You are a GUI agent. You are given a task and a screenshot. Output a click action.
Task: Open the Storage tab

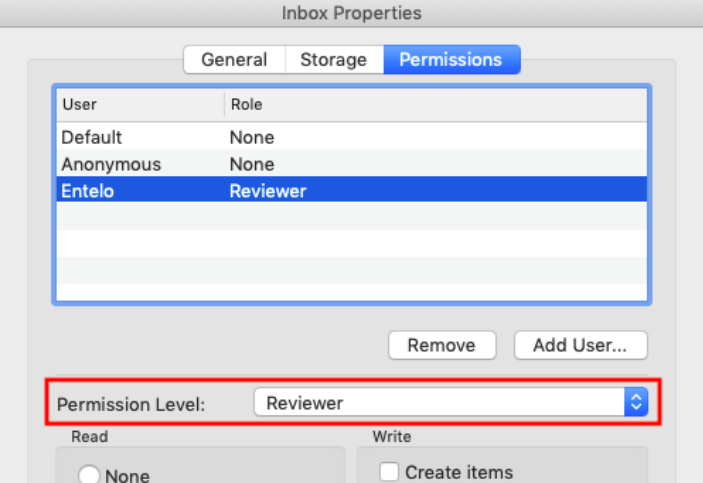pyautogui.click(x=334, y=60)
